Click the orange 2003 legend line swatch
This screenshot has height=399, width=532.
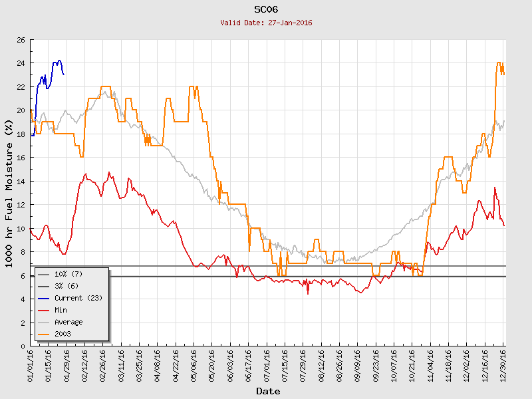44,334
